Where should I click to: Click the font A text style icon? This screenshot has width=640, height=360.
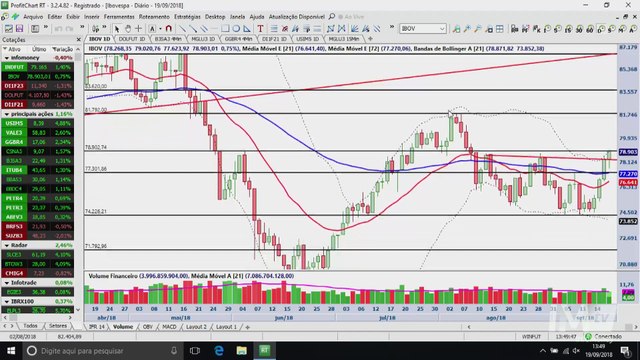pyautogui.click(x=152, y=29)
